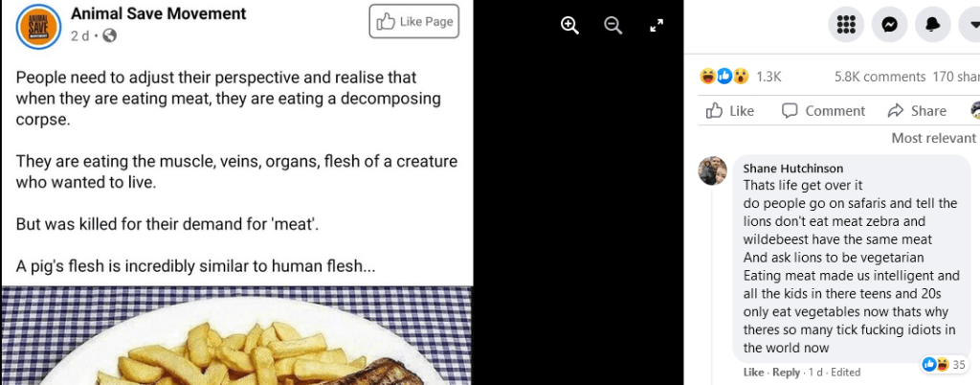
Task: Click the zoom in magnifier icon
Action: click(569, 26)
